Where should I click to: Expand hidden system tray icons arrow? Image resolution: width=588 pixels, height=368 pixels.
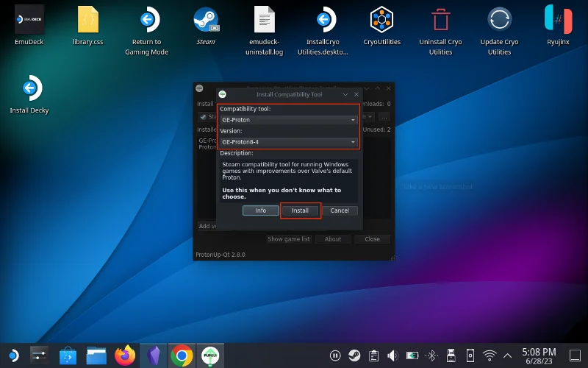[x=507, y=355]
